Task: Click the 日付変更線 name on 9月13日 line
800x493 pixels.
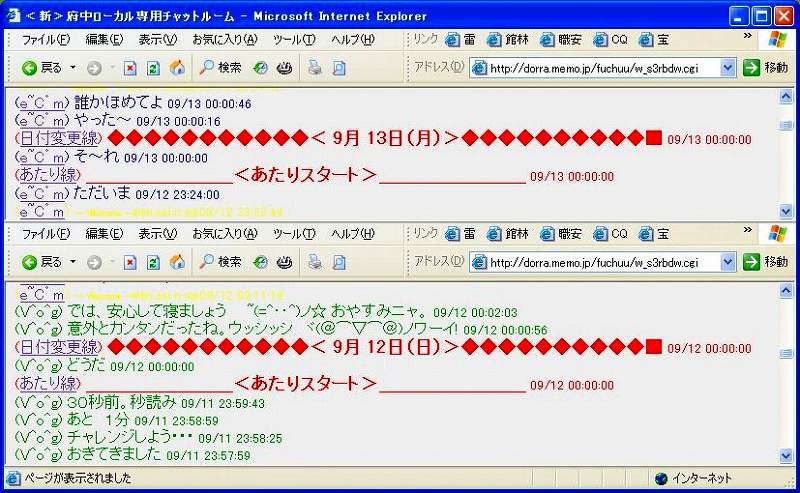Action: 59,138
